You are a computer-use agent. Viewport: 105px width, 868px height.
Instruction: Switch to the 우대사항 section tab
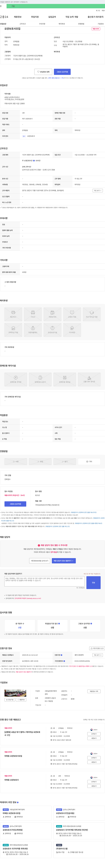42,24
